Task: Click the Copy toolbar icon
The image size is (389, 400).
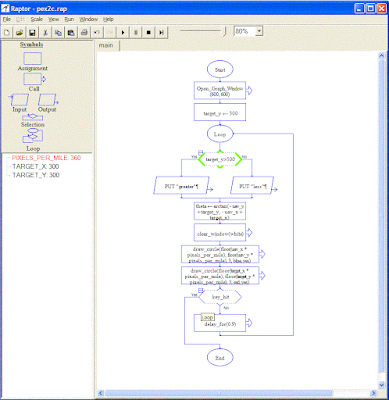Action: [58, 32]
